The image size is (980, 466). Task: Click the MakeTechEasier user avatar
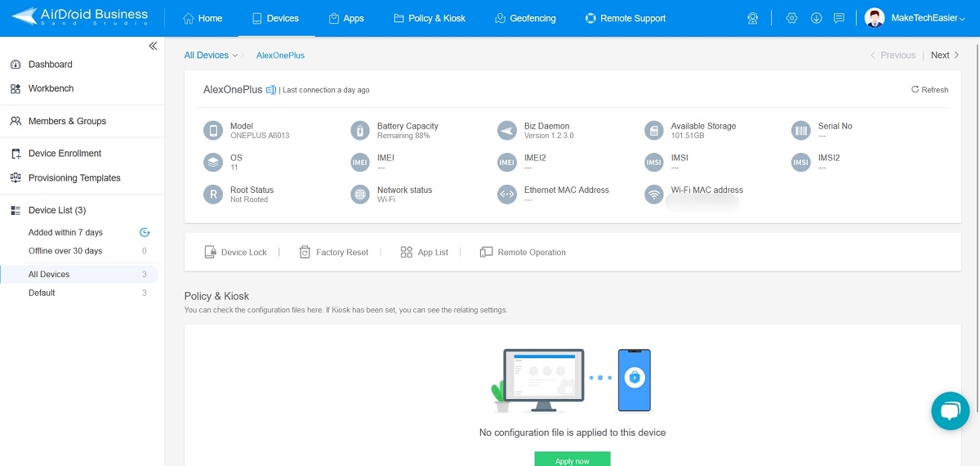point(875,18)
